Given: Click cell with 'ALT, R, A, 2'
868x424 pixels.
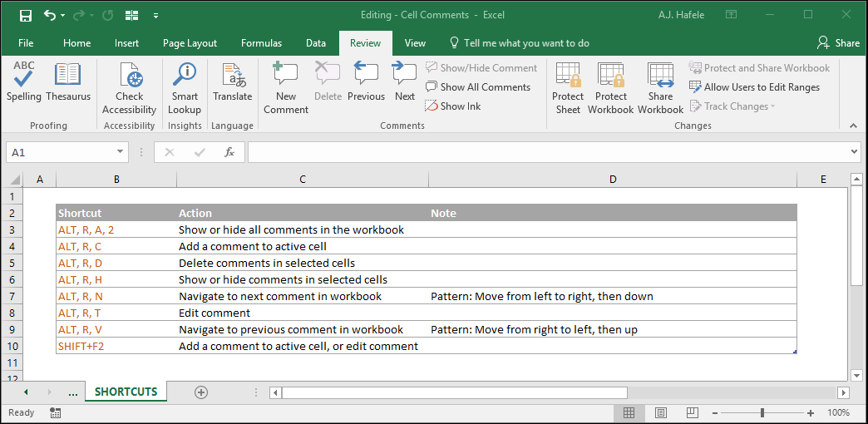Looking at the screenshot, I should (x=116, y=229).
